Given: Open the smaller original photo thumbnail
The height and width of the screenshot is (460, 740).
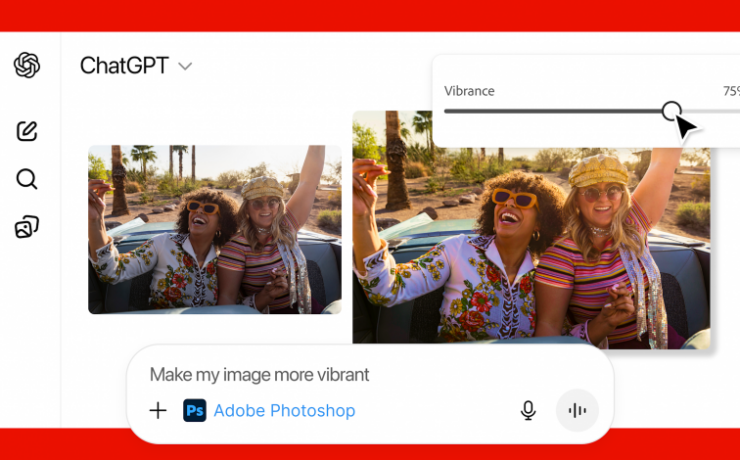Looking at the screenshot, I should (214, 230).
